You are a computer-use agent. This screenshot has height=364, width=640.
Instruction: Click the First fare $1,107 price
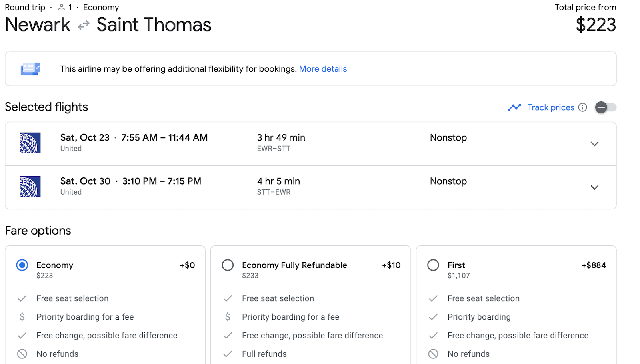(x=458, y=276)
